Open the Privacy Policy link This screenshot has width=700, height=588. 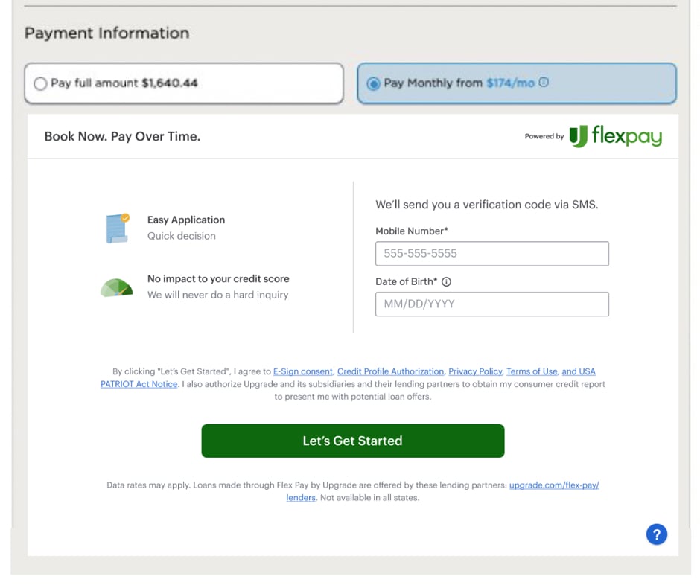click(475, 371)
